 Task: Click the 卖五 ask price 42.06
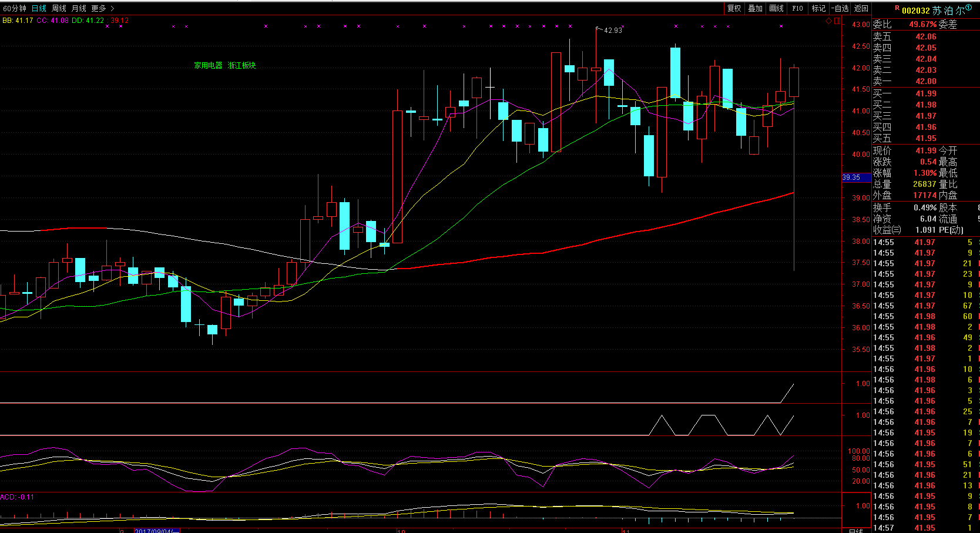pyautogui.click(x=926, y=36)
